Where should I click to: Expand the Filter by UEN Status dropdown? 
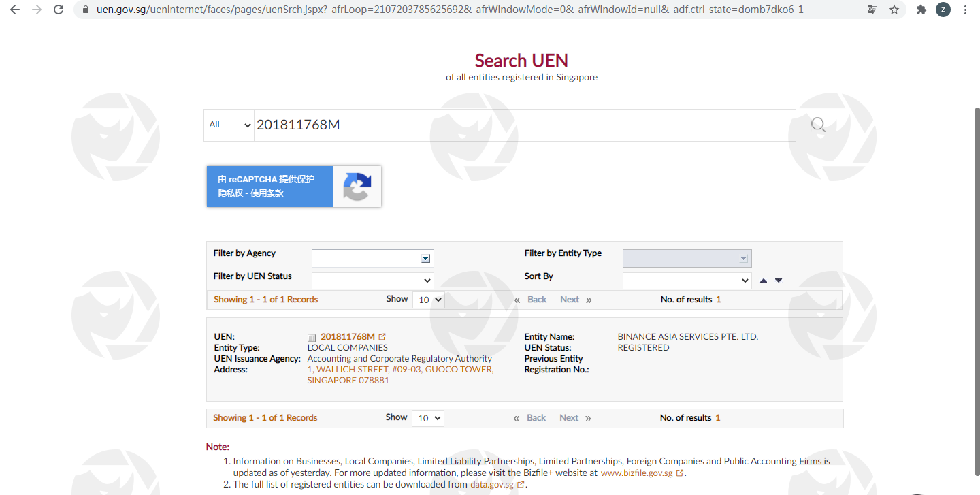[x=372, y=281]
